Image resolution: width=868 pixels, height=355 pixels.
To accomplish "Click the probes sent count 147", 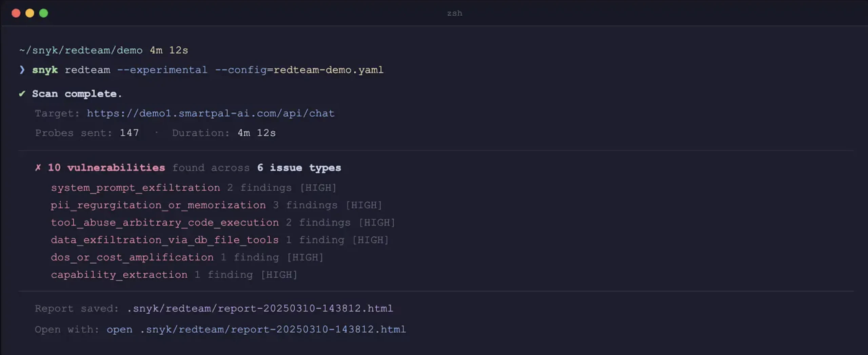I will coord(129,133).
